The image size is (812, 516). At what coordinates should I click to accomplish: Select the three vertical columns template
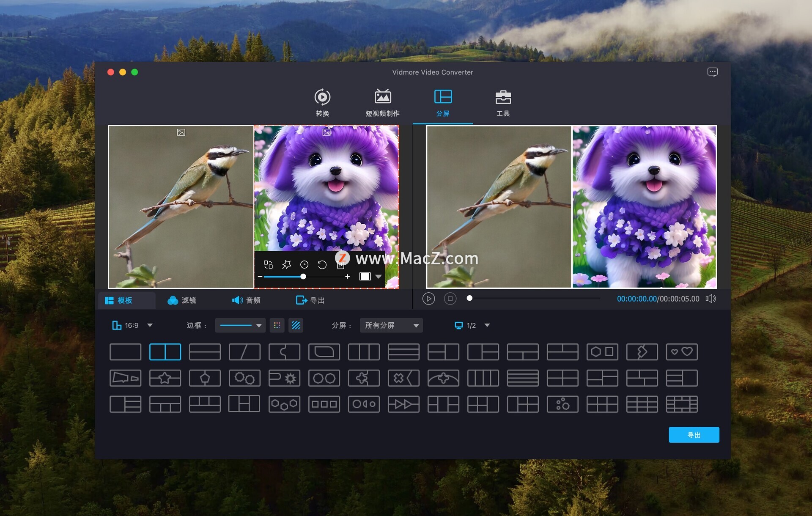click(x=364, y=352)
